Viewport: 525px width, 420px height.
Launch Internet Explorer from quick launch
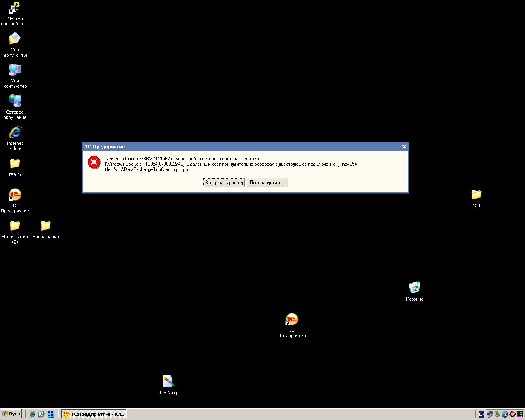32,414
